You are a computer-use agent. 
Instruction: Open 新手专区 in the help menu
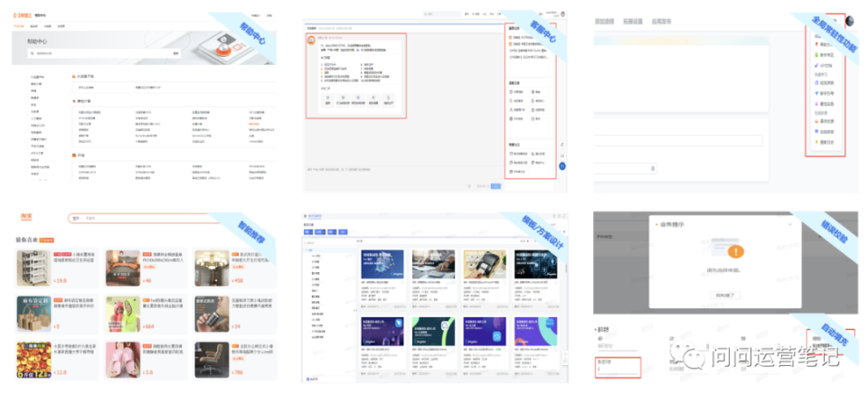click(824, 55)
